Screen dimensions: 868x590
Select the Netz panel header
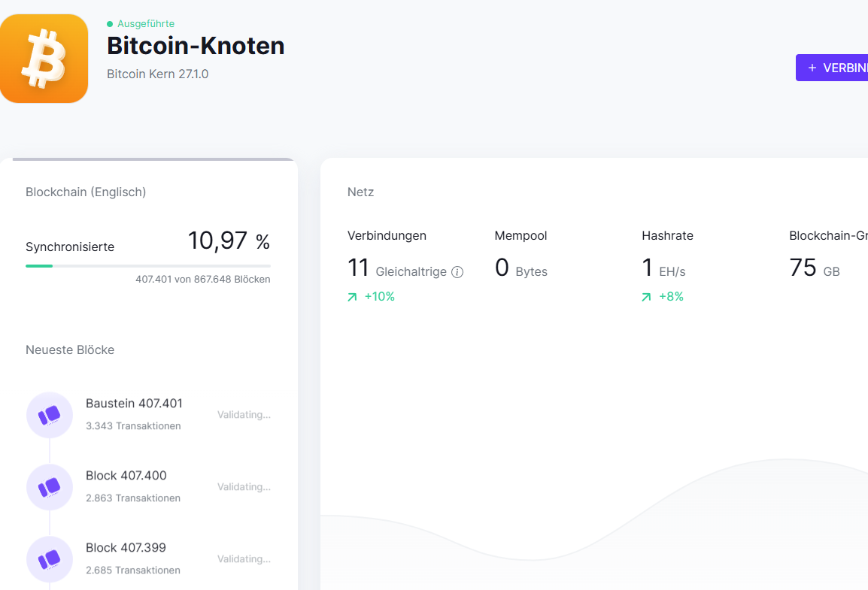(x=360, y=192)
